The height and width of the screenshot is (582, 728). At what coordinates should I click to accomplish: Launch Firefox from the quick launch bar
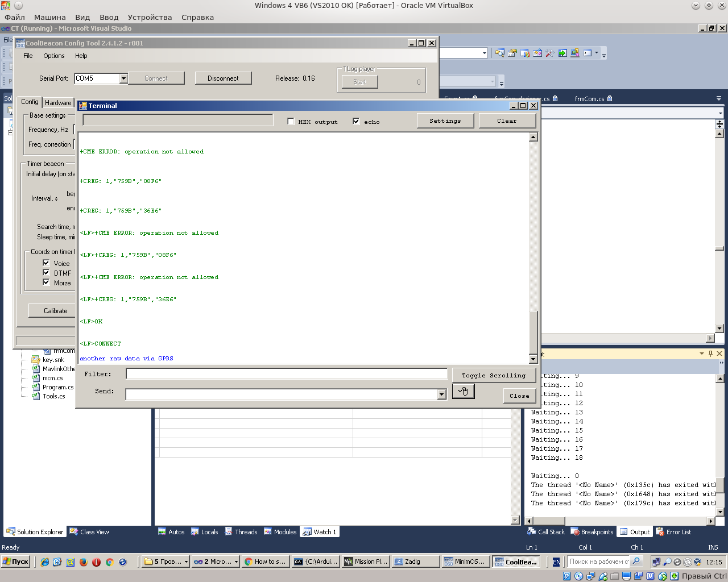pos(83,562)
